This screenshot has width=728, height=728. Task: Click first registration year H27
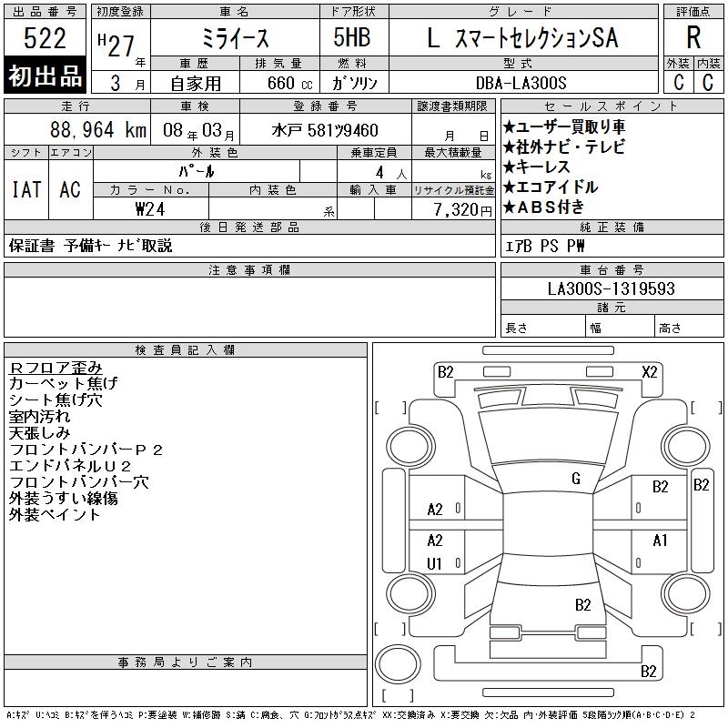(x=116, y=45)
